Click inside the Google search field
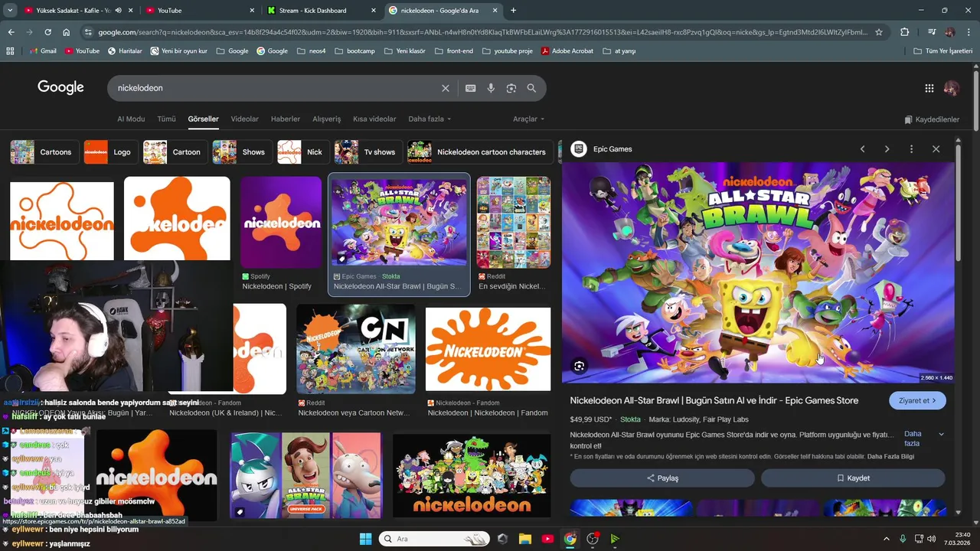Image resolution: width=980 pixels, height=551 pixels. click(276, 88)
